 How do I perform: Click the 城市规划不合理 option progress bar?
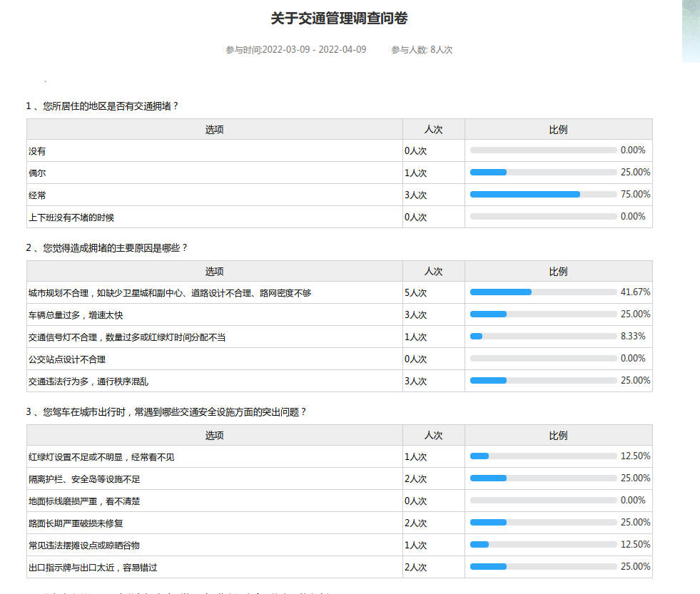point(543,292)
